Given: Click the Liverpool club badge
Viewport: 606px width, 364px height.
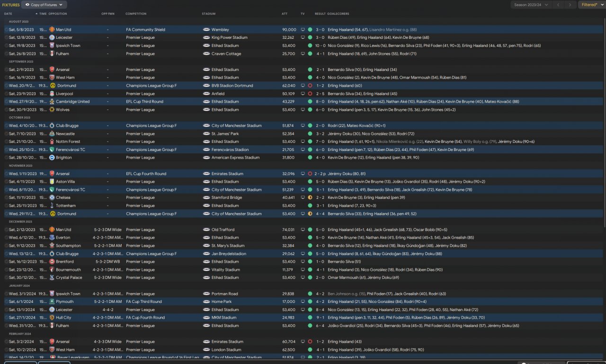Looking at the screenshot, I should (x=52, y=94).
